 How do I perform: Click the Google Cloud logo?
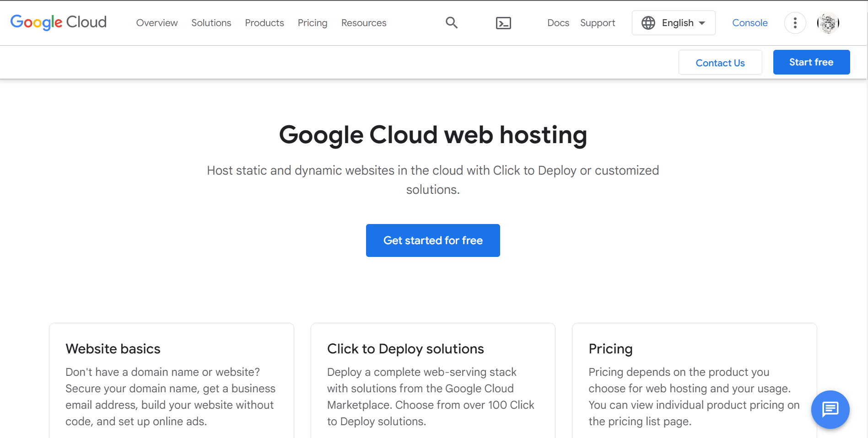point(59,22)
